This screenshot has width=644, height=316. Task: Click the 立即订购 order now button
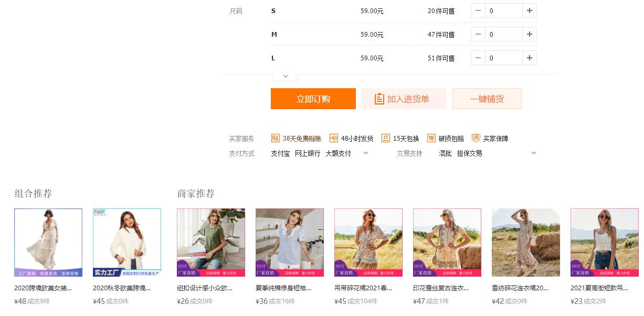tap(313, 98)
